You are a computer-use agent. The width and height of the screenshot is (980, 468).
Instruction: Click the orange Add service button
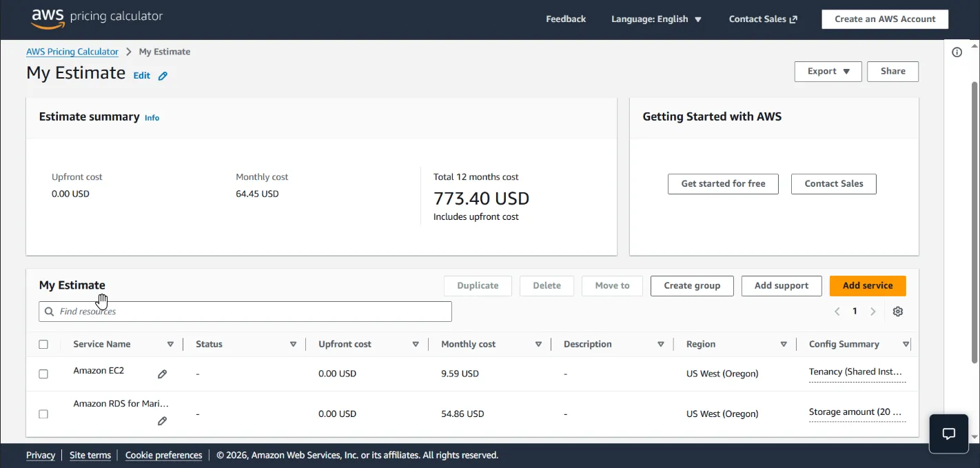(868, 286)
